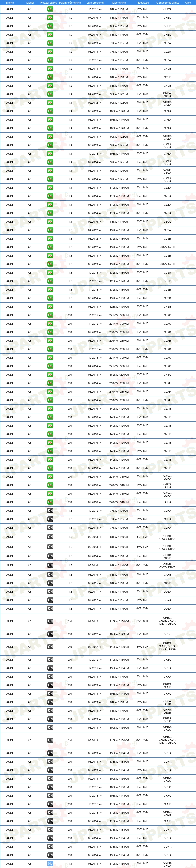Click 135kW / 184KM in the 12.2012 row
Viewport: 196px width, 868px height.
coord(119,668)
